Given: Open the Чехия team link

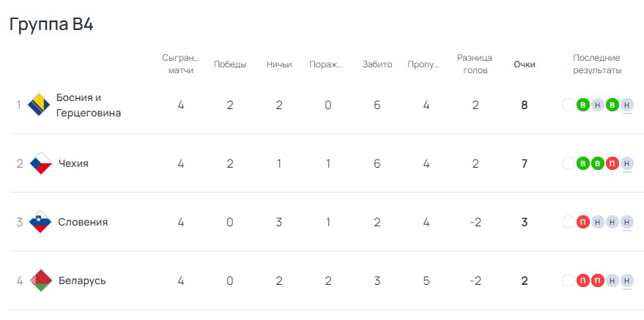Looking at the screenshot, I should 73,164.
